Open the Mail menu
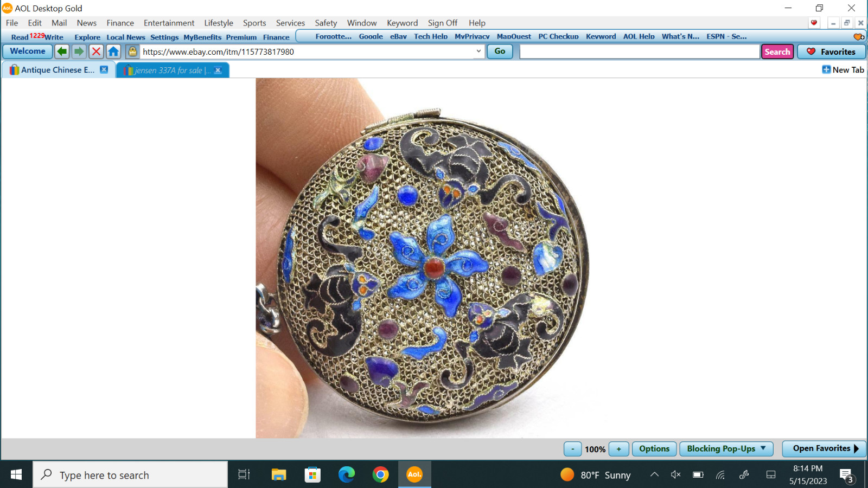This screenshot has width=868, height=488. coord(59,23)
